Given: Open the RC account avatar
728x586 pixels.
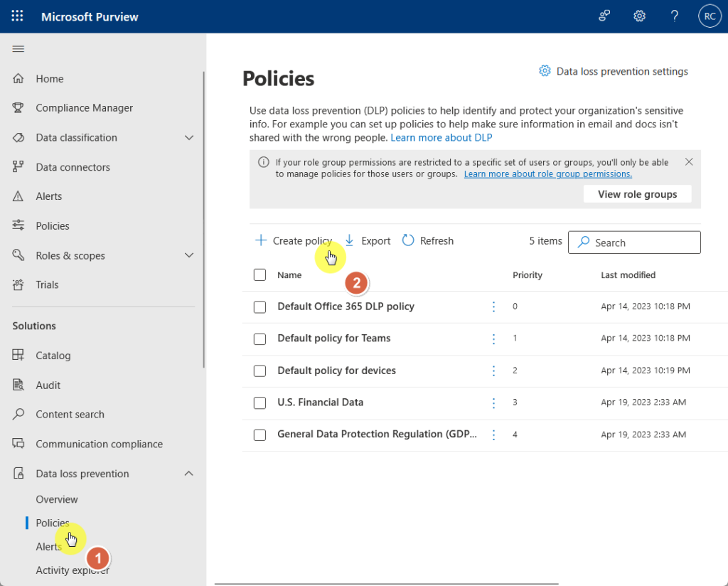Looking at the screenshot, I should tap(710, 16).
